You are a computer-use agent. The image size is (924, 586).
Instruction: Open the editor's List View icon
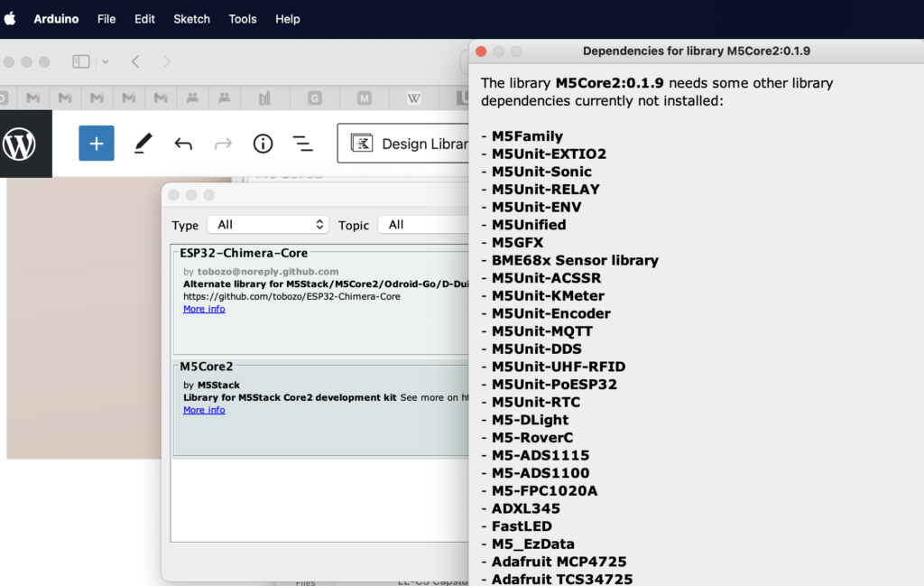pyautogui.click(x=303, y=144)
